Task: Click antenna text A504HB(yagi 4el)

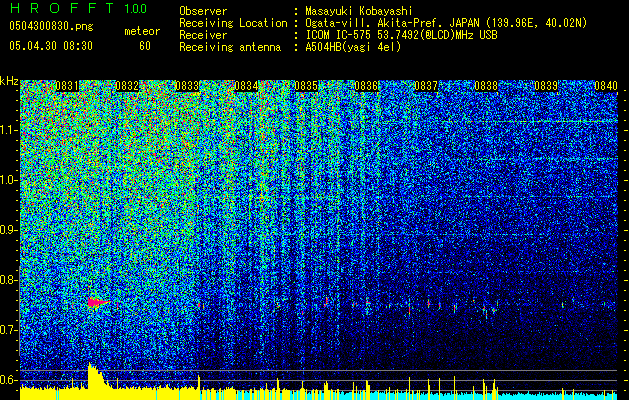Action: pos(353,47)
